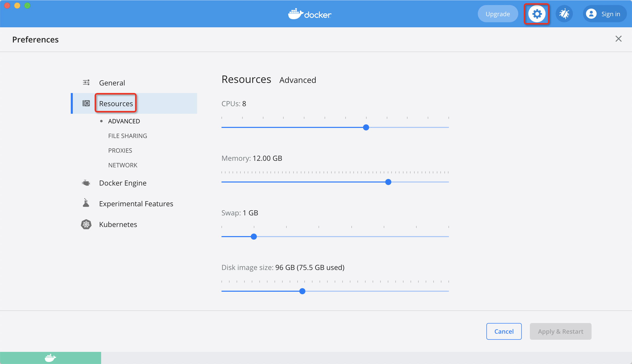This screenshot has height=364, width=632.
Task: Expand the FILE SHARING sub-menu item
Action: coord(128,136)
